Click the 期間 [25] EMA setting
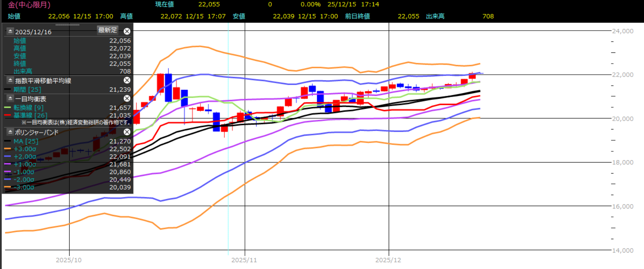Screen dimensions: 644x269 27,90
